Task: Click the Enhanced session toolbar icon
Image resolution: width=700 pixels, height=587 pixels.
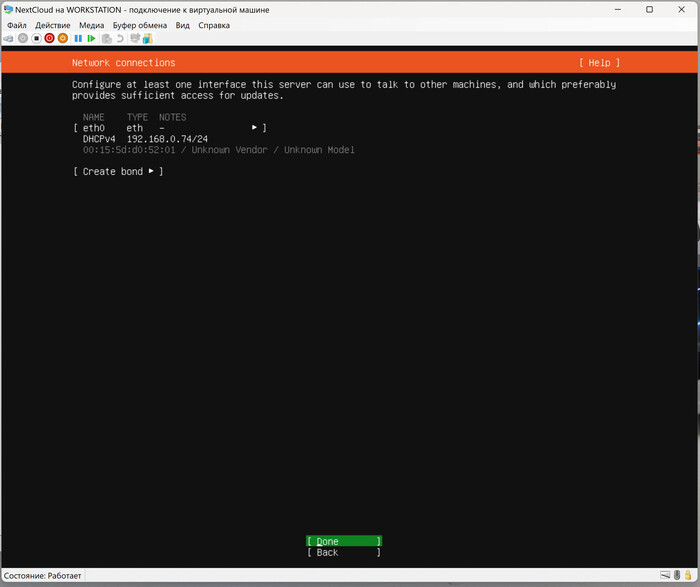Action: point(135,38)
